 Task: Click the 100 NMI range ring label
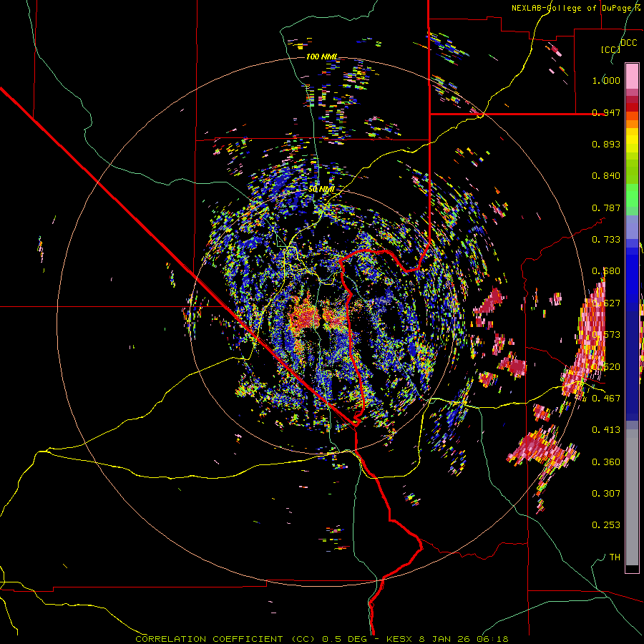pyautogui.click(x=322, y=57)
